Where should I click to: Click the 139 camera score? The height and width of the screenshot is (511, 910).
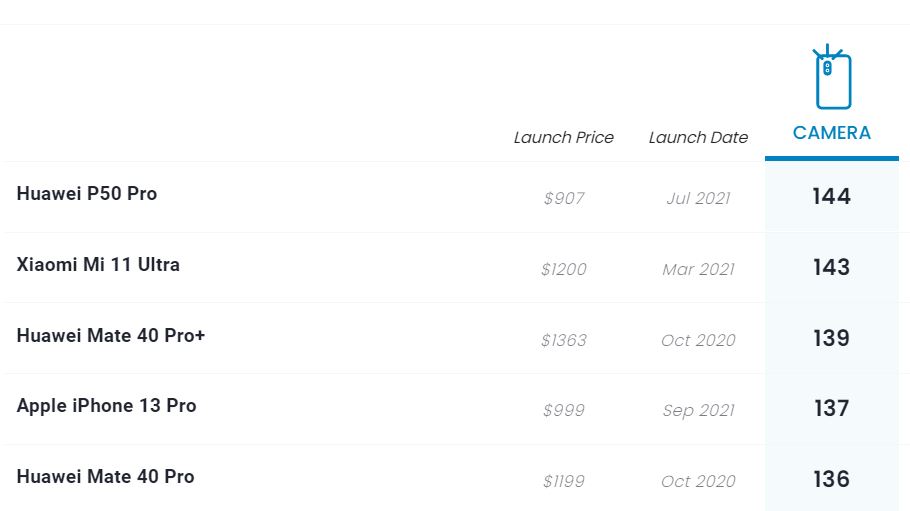point(832,338)
